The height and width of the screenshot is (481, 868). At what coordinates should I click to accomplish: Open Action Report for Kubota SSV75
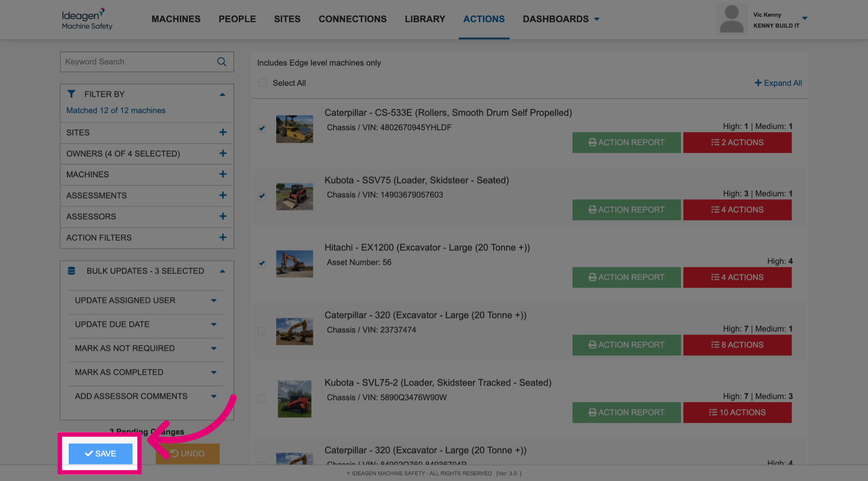[627, 210]
